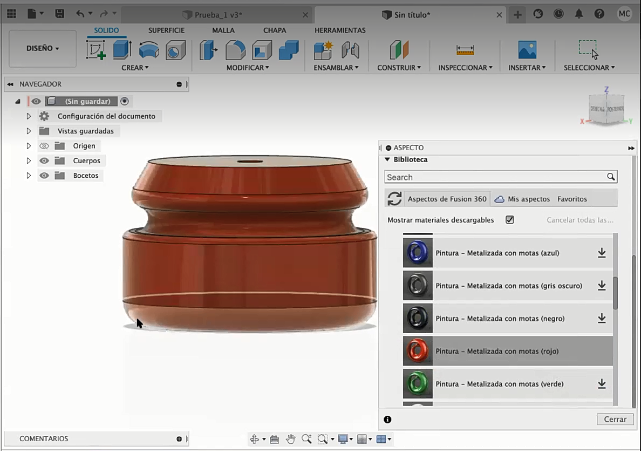Open the data panel grid icon

pyautogui.click(x=11, y=13)
